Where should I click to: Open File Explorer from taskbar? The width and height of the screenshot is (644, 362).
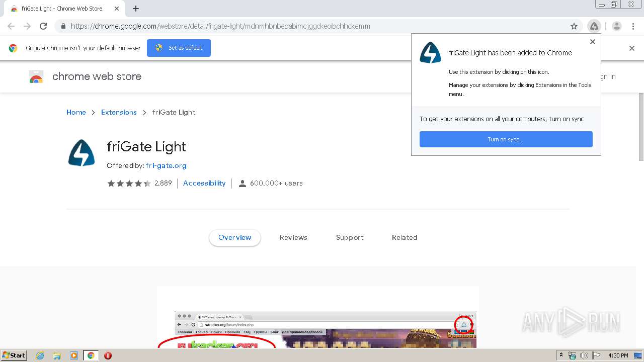click(x=57, y=355)
